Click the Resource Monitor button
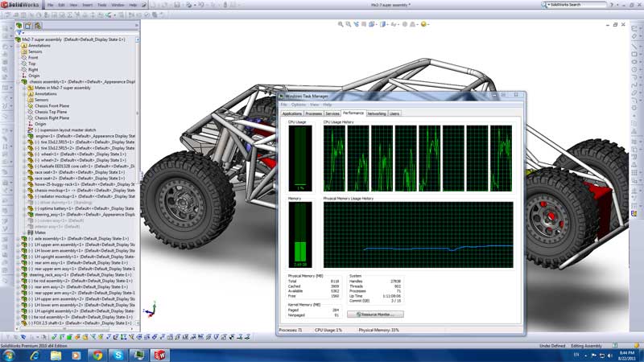The height and width of the screenshot is (362, 644). (x=375, y=314)
